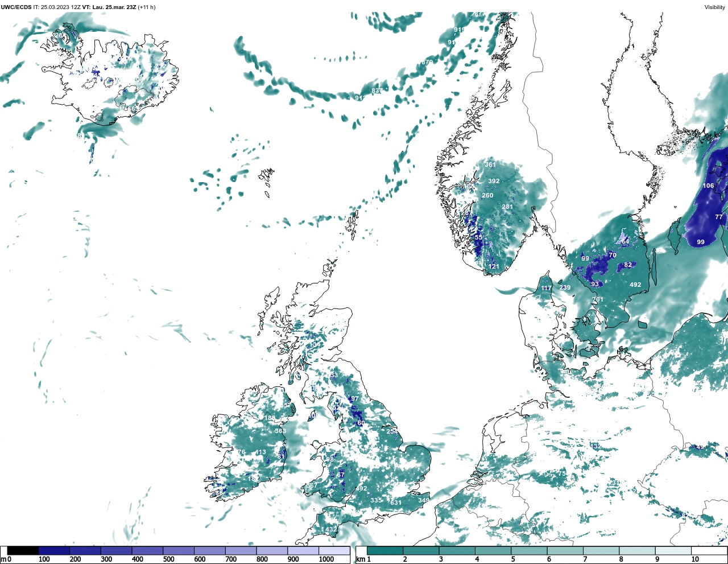Click the '239' value in the Kattegat
Image resolution: width=728 pixels, height=564 pixels.
click(x=565, y=287)
